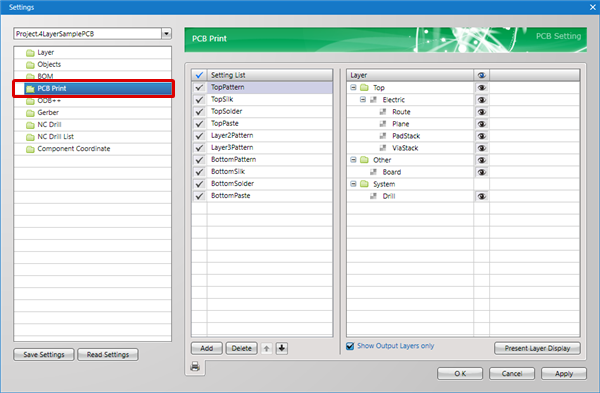This screenshot has width=600, height=393.
Task: Uncheck the TopPattern setting checkmark
Action: coord(199,87)
